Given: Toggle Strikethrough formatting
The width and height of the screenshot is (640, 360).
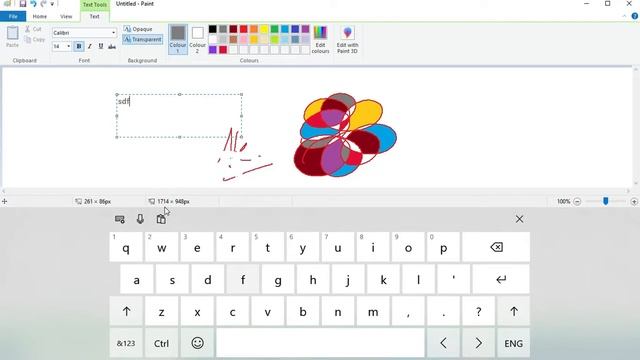Looking at the screenshot, I should point(112,47).
